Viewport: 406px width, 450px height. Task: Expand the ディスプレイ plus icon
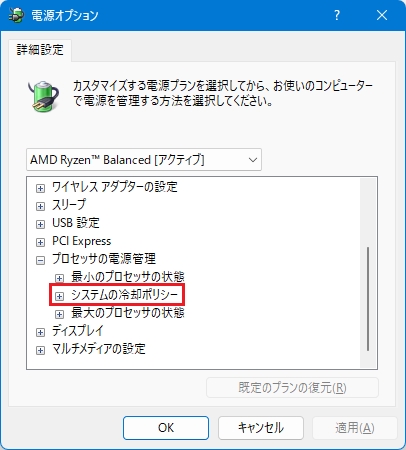[40, 332]
